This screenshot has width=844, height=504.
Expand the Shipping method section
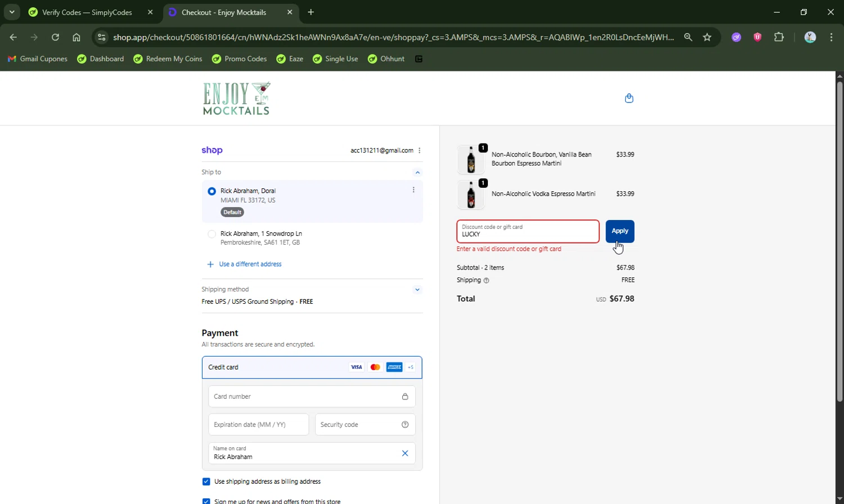click(417, 290)
